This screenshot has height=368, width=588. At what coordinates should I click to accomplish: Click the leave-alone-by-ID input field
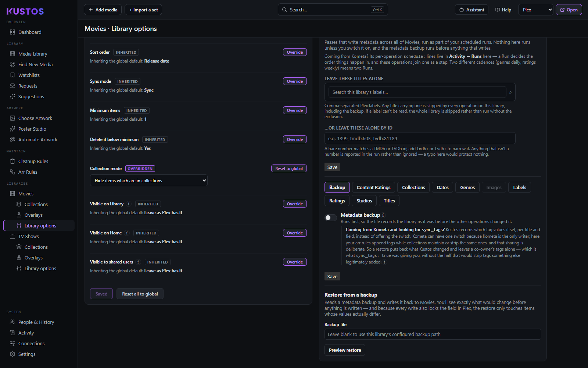click(420, 138)
